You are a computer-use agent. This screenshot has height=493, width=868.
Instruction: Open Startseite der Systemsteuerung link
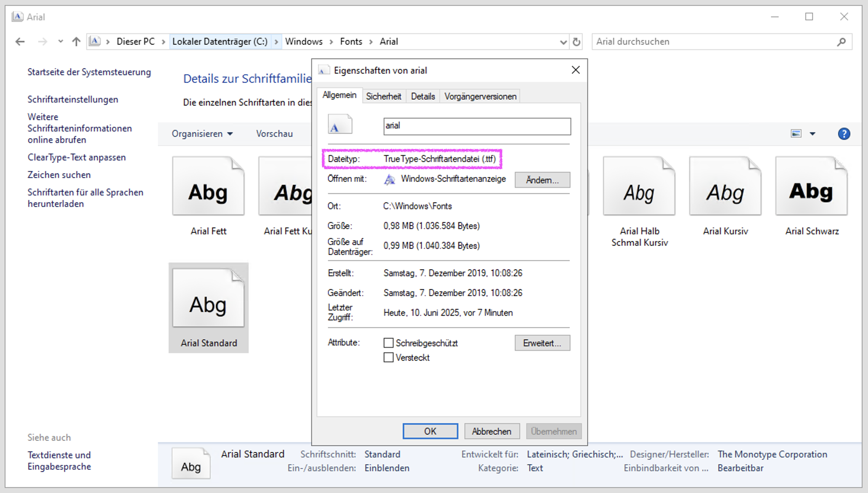pos(89,72)
